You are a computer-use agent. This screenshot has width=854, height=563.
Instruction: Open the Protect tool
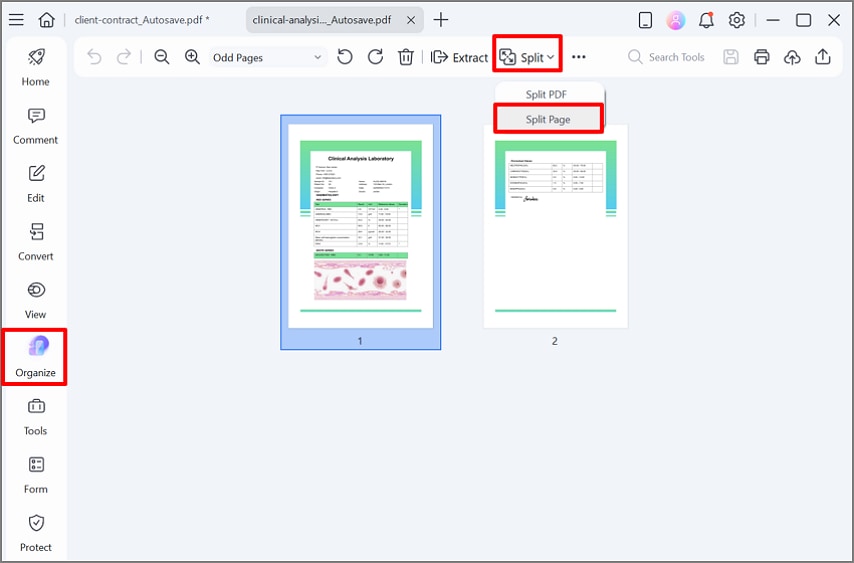[x=35, y=534]
